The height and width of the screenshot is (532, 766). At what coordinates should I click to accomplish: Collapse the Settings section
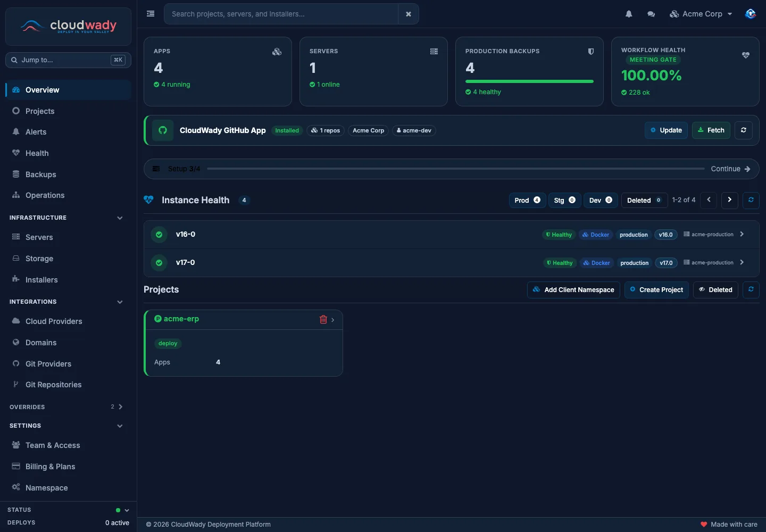coord(120,426)
